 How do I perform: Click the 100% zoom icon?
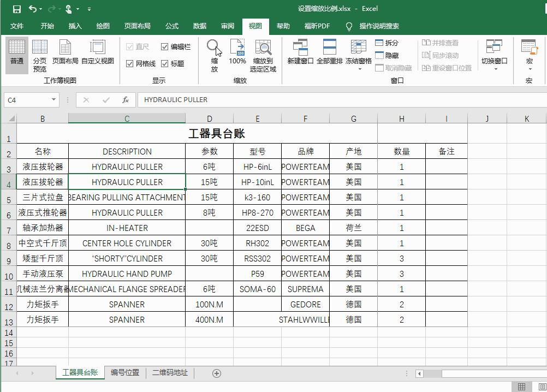coord(237,53)
